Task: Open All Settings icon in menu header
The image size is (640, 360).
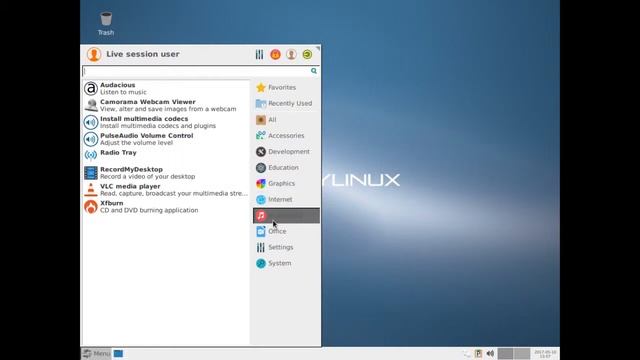Action: click(259, 54)
